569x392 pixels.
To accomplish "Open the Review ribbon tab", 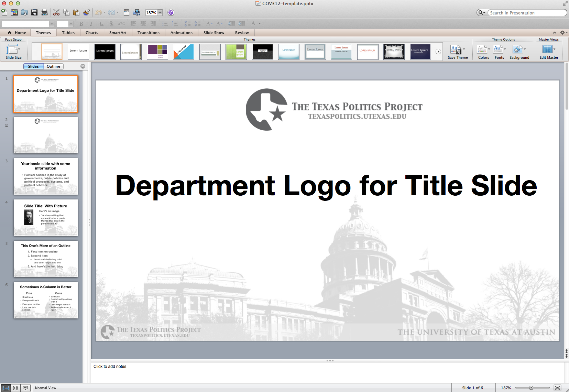I will tap(242, 33).
